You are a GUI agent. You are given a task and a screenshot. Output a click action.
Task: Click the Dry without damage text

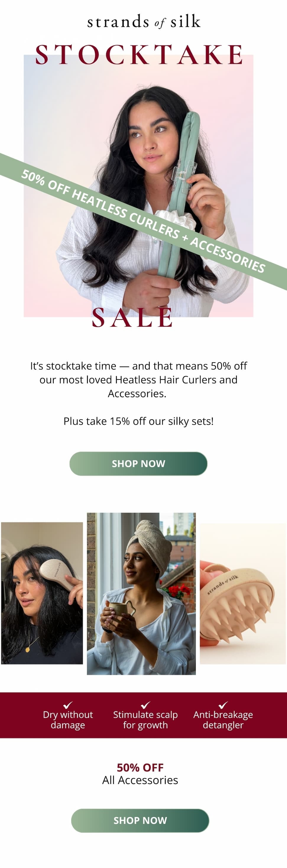point(68,720)
